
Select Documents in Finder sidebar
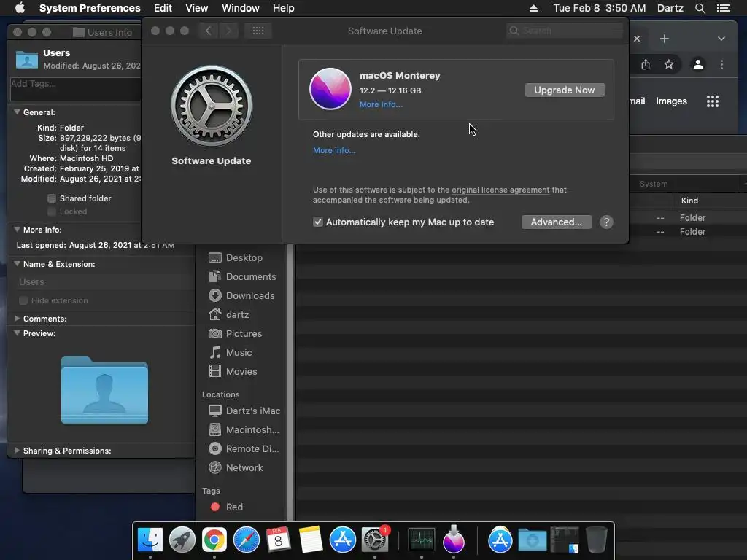(242, 276)
